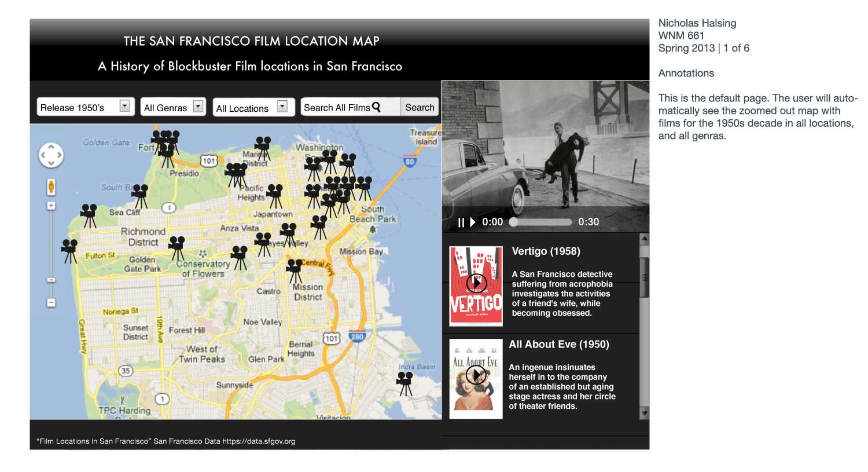Click the film list scroll down arrow
Image resolution: width=868 pixels, height=472 pixels.
[644, 413]
